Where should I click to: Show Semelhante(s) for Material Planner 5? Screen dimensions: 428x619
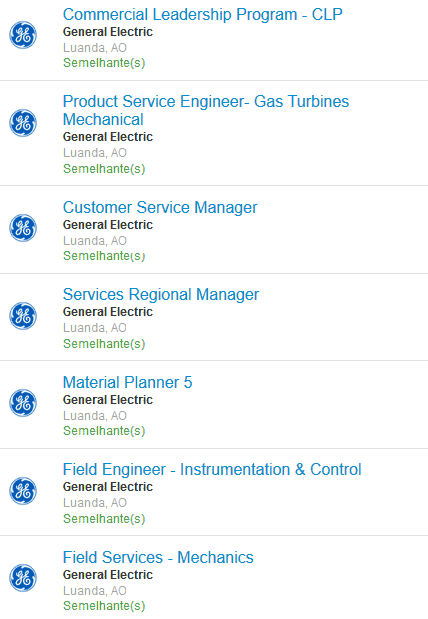[x=104, y=431]
